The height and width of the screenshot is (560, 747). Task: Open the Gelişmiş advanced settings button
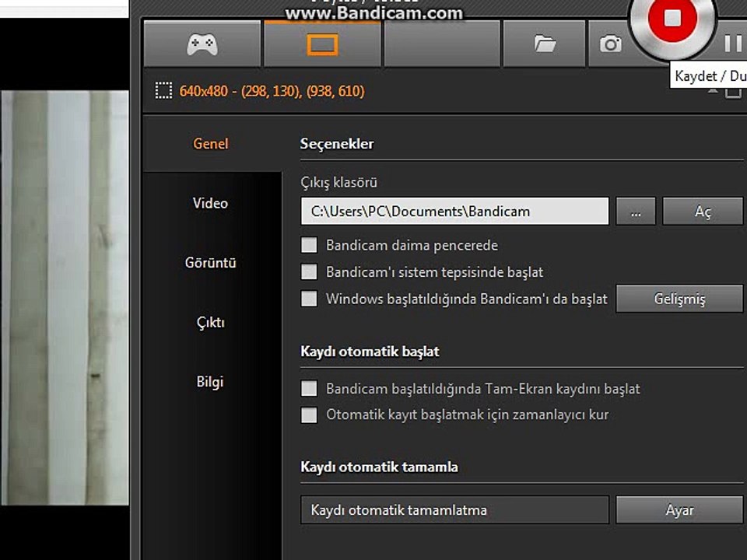[x=679, y=299]
